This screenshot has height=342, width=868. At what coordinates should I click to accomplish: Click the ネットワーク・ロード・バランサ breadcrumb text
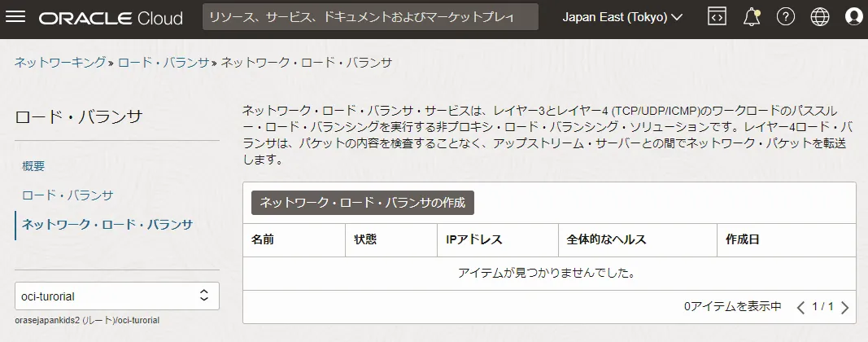pyautogui.click(x=307, y=62)
